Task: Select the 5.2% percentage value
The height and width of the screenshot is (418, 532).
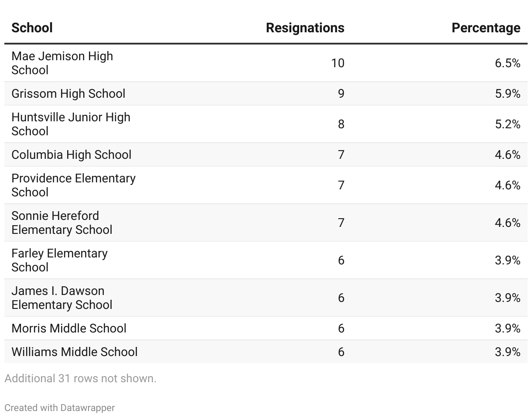Action: [x=508, y=124]
